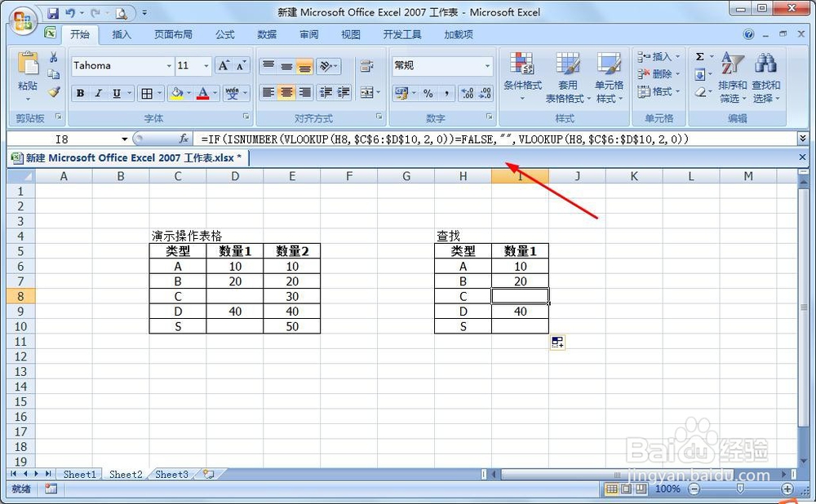This screenshot has height=504, width=816.
Task: Click the AutoSum (Σ) icon
Action: [700, 56]
